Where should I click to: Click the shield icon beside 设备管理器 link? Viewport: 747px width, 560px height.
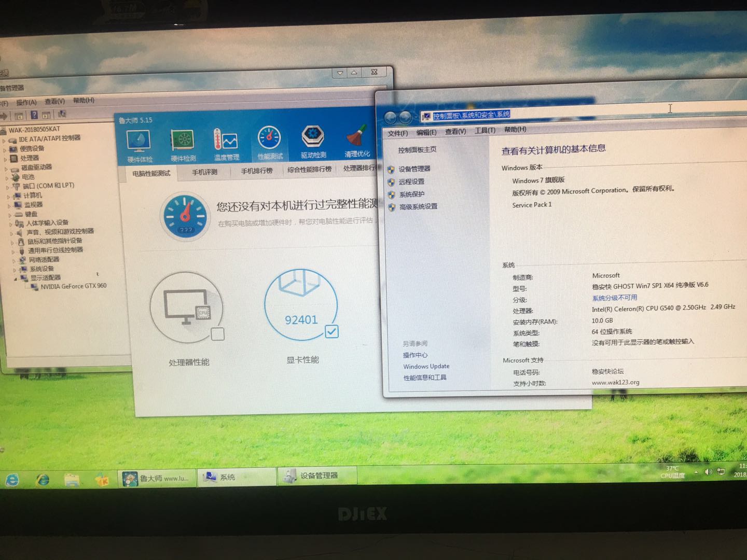coord(391,170)
